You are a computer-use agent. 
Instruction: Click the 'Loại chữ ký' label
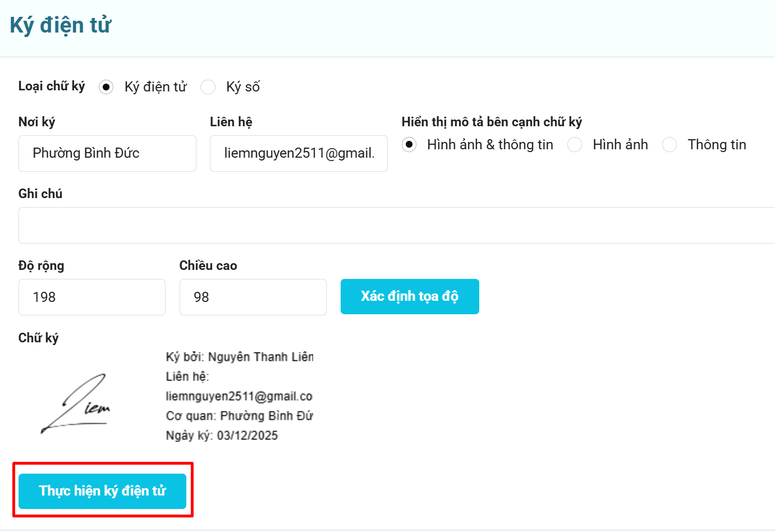tap(52, 86)
